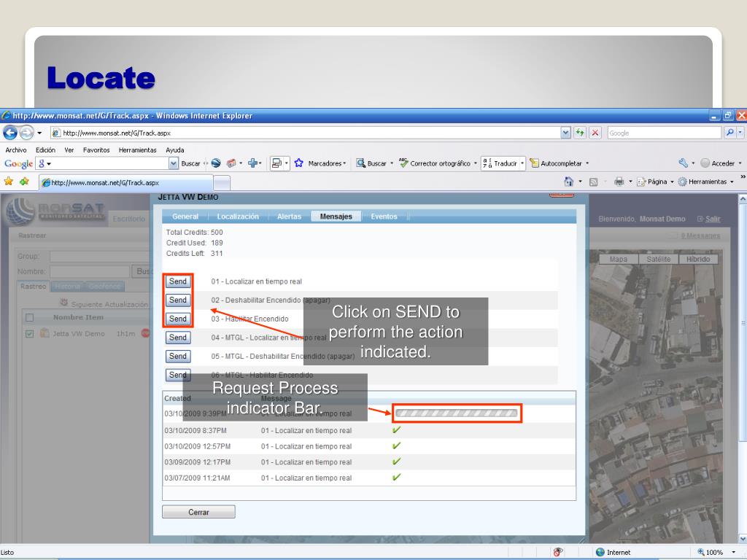Screen dimensions: 747x560
Task: Click the Salir logout link
Action: click(713, 219)
